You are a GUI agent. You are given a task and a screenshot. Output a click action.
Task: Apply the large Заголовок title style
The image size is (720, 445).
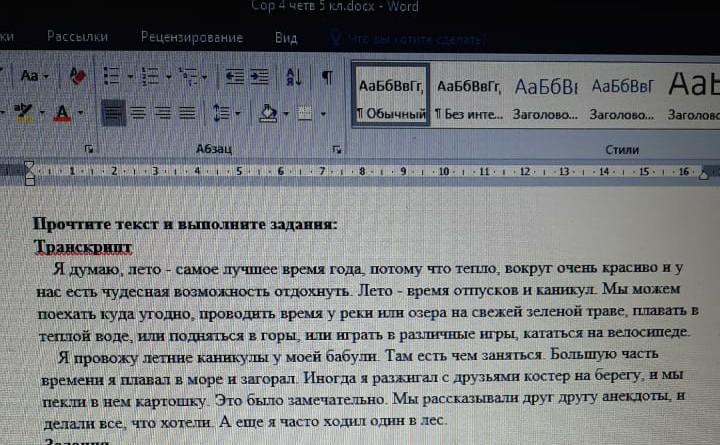693,98
